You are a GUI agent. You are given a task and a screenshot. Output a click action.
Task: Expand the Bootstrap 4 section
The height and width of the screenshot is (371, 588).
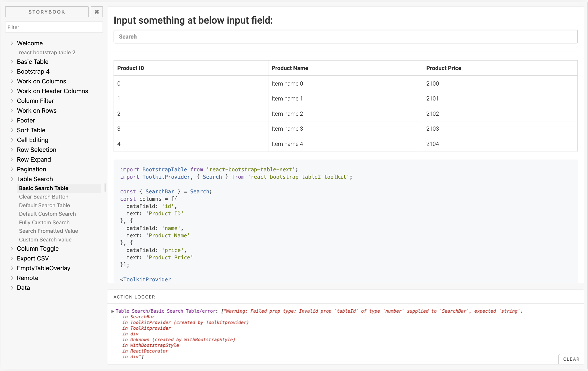point(12,71)
